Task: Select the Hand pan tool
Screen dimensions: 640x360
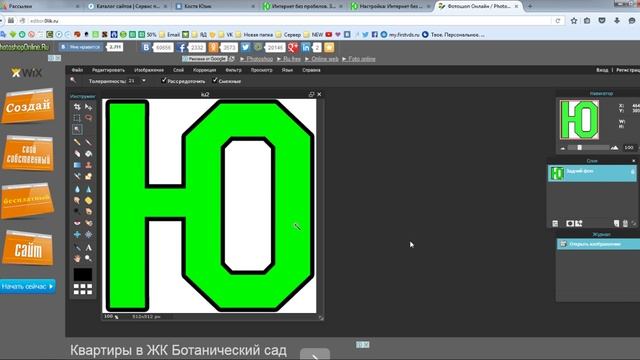Action: (x=77, y=258)
